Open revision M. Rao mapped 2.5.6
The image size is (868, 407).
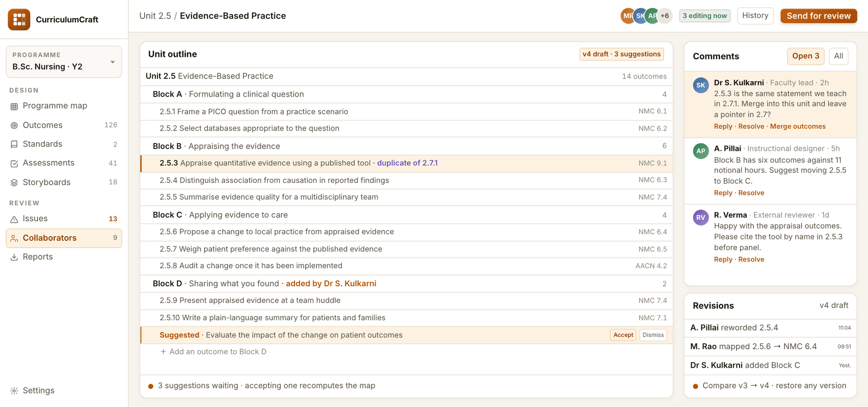pyautogui.click(x=770, y=346)
